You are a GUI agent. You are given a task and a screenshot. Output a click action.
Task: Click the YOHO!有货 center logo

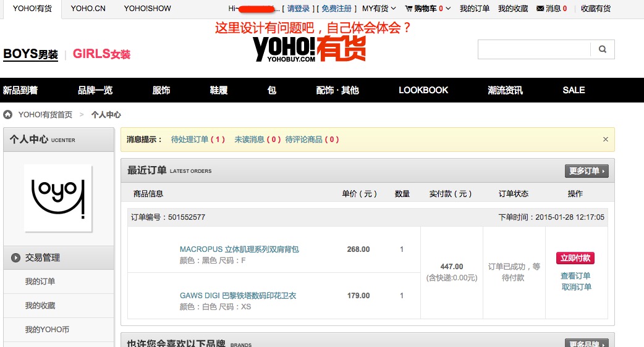(309, 49)
